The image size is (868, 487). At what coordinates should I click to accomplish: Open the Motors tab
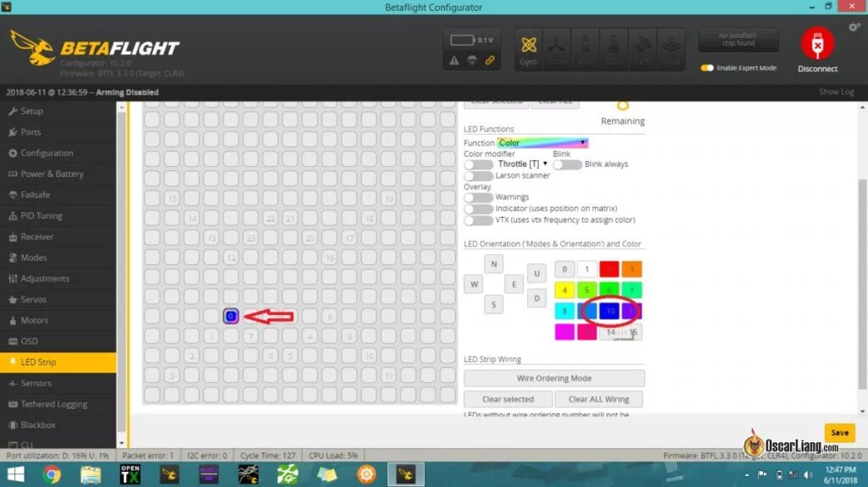pyautogui.click(x=58, y=320)
